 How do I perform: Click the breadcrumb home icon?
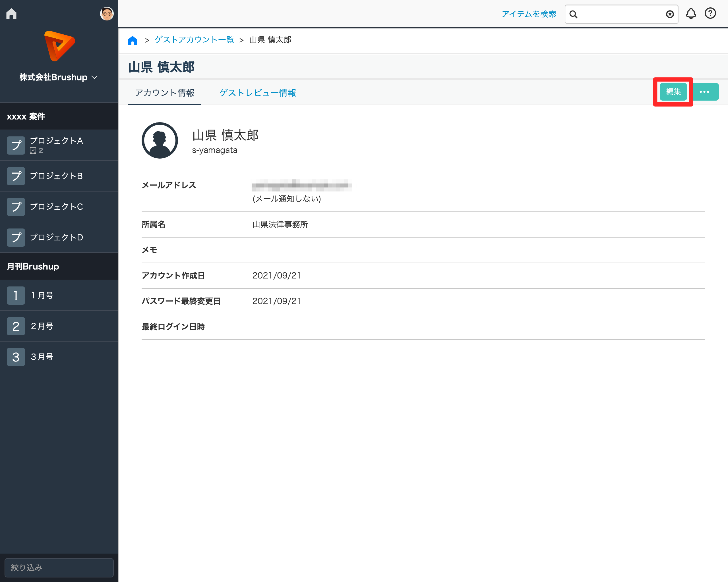point(133,40)
